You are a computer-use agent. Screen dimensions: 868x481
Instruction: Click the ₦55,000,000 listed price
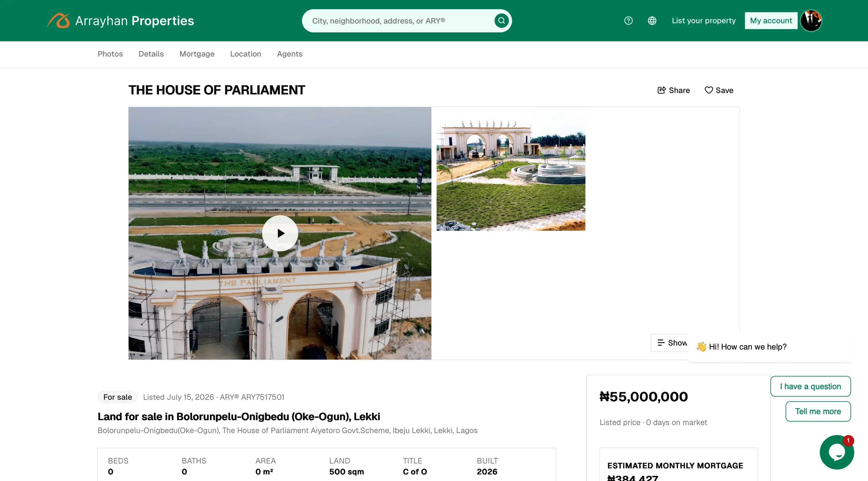(644, 397)
